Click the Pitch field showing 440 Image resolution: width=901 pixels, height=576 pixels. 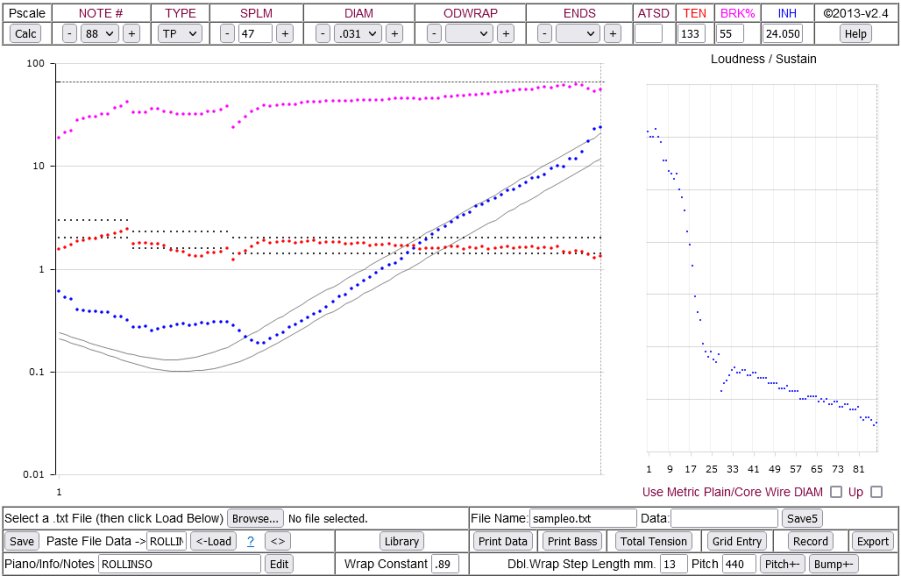(739, 564)
